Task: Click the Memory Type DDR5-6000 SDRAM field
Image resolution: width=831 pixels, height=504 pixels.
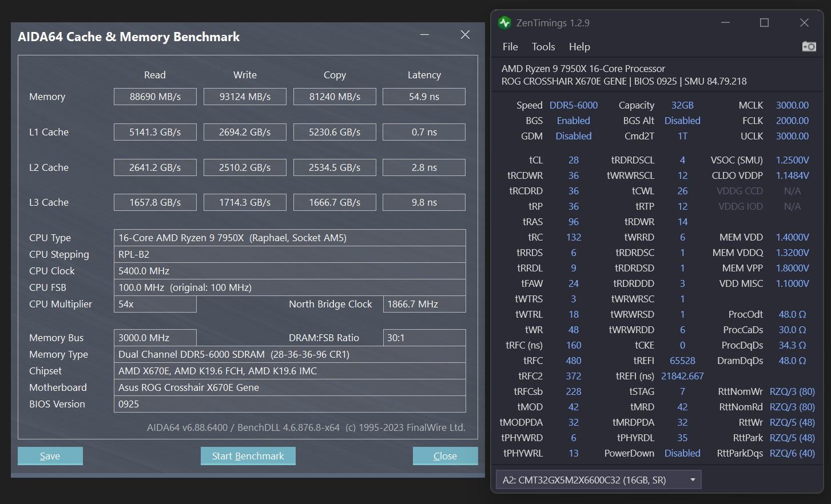Action: [x=290, y=354]
